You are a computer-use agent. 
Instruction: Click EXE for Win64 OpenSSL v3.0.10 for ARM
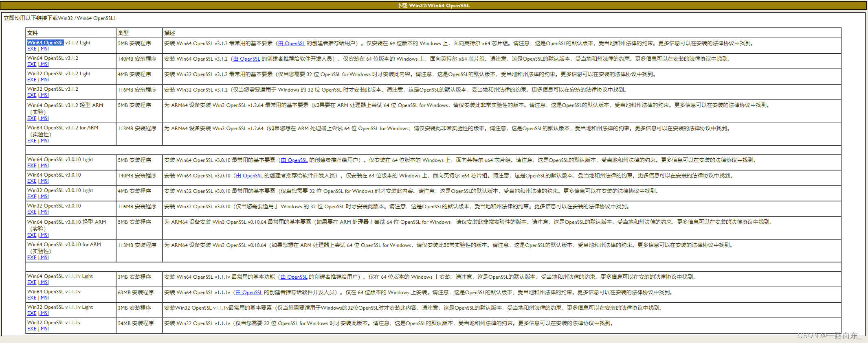[x=32, y=258]
